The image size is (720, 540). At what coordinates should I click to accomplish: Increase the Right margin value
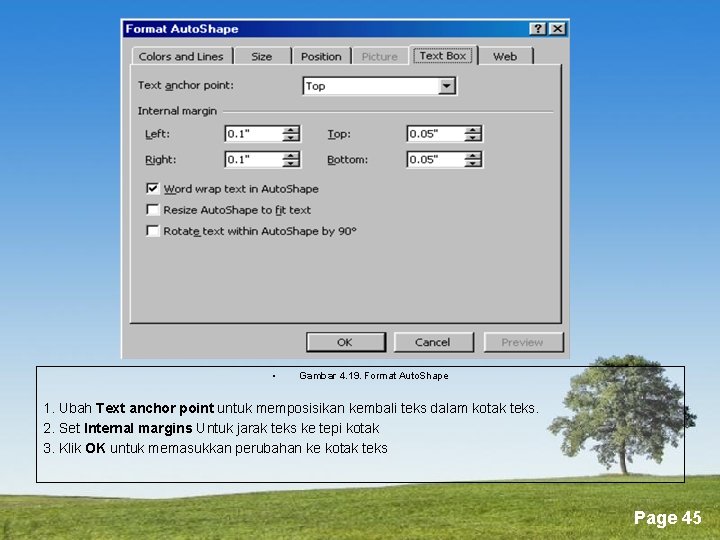click(x=291, y=156)
